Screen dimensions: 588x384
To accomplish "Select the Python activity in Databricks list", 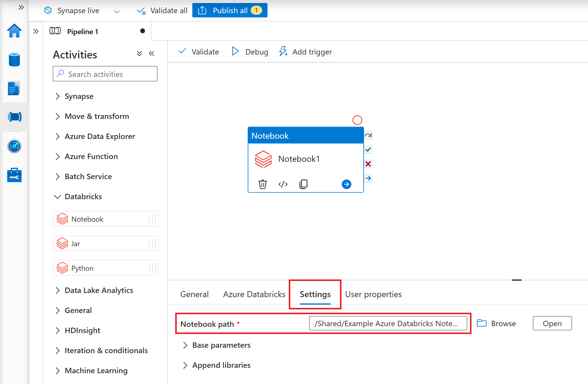I will (x=105, y=268).
